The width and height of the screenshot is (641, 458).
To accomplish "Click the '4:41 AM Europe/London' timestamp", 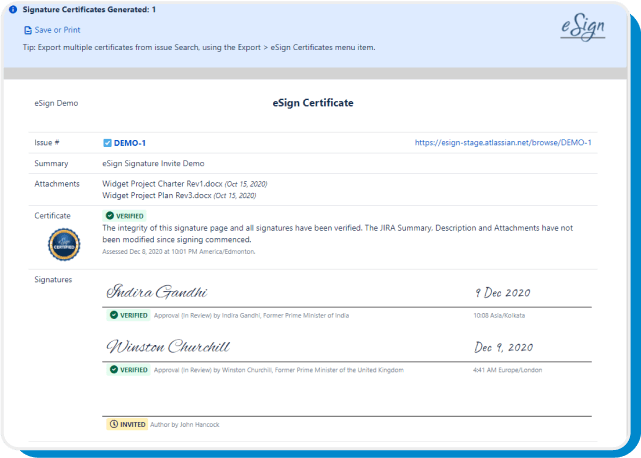I will tap(507, 370).
